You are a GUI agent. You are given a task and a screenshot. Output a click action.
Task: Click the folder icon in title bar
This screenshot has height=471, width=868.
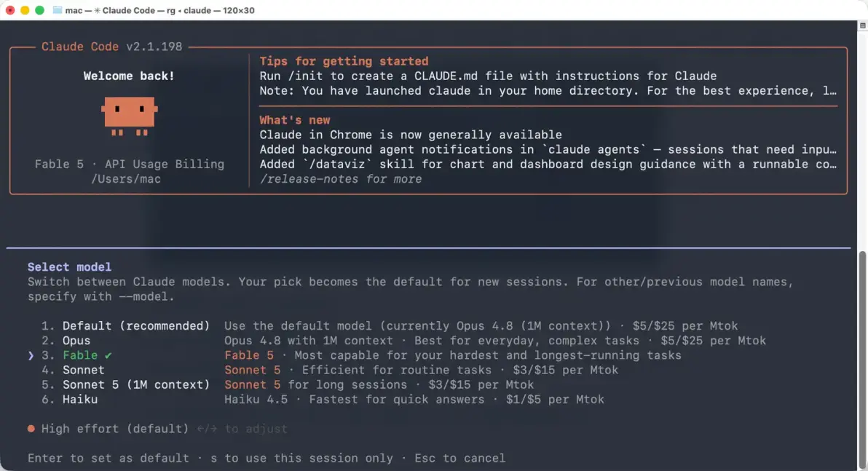[57, 10]
